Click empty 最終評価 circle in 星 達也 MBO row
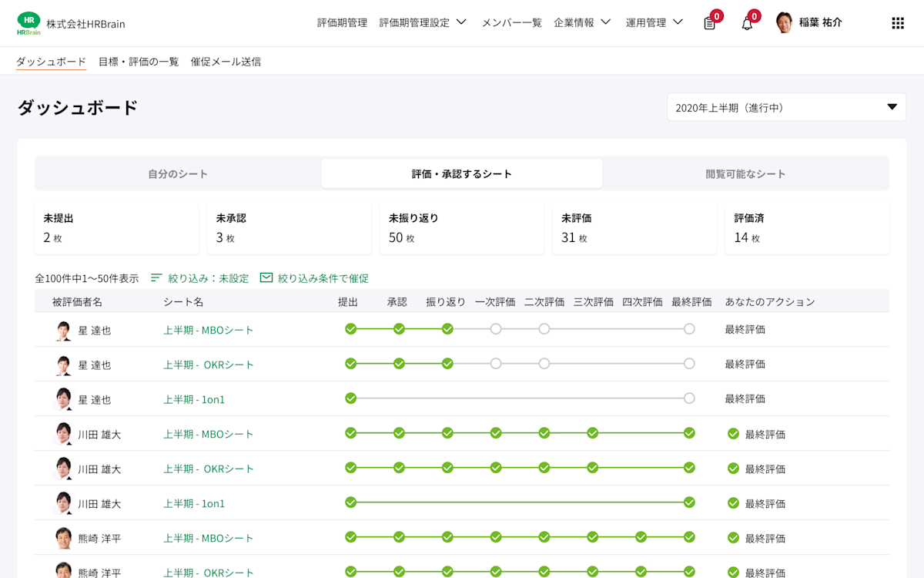The height and width of the screenshot is (578, 924). tap(689, 329)
